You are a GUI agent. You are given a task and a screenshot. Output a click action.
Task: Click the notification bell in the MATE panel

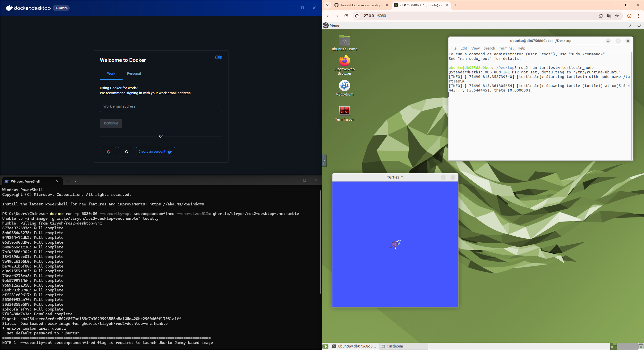629,25
